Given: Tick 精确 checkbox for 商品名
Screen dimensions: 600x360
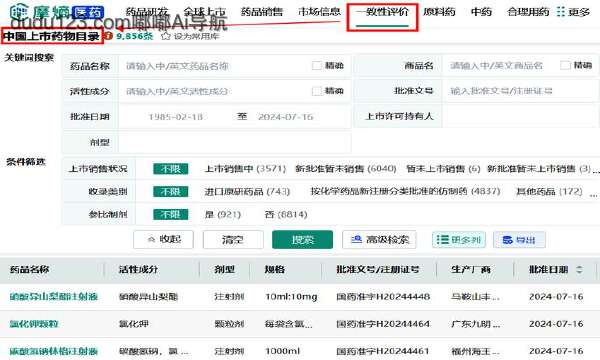Looking at the screenshot, I should [x=565, y=65].
